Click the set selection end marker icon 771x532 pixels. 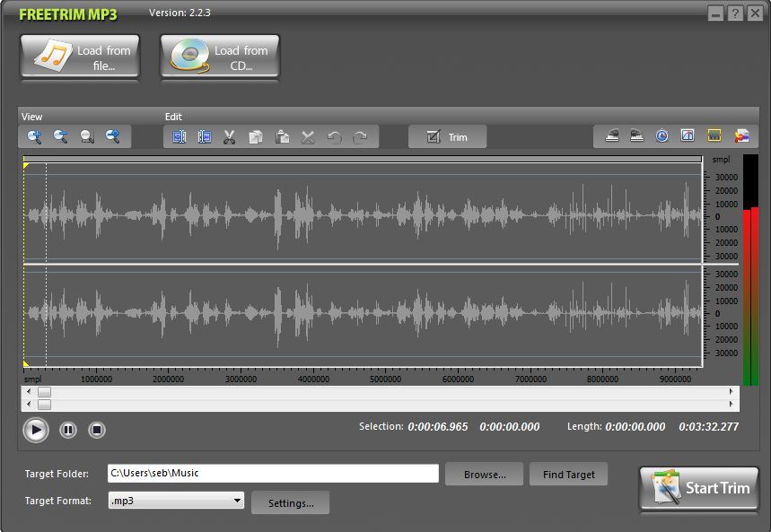205,136
